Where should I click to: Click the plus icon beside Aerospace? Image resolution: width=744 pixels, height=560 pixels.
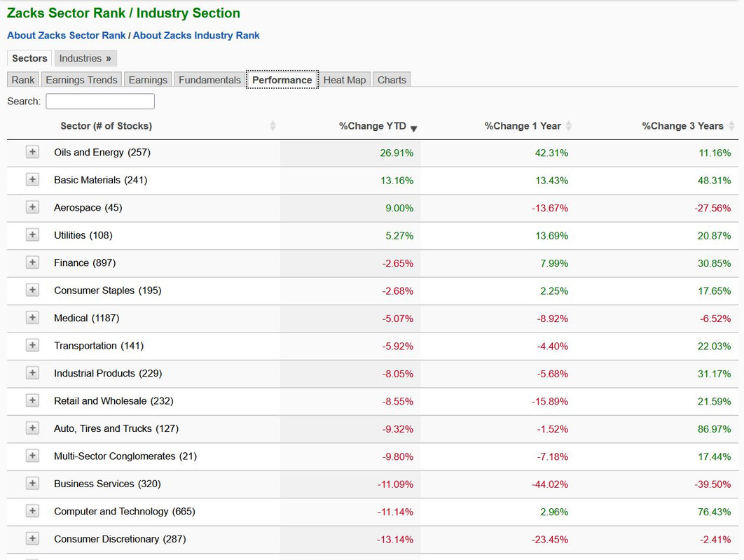[32, 207]
